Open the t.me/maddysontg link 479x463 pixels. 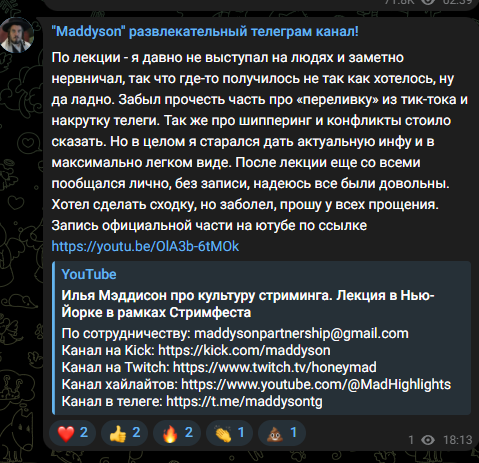[244, 401]
